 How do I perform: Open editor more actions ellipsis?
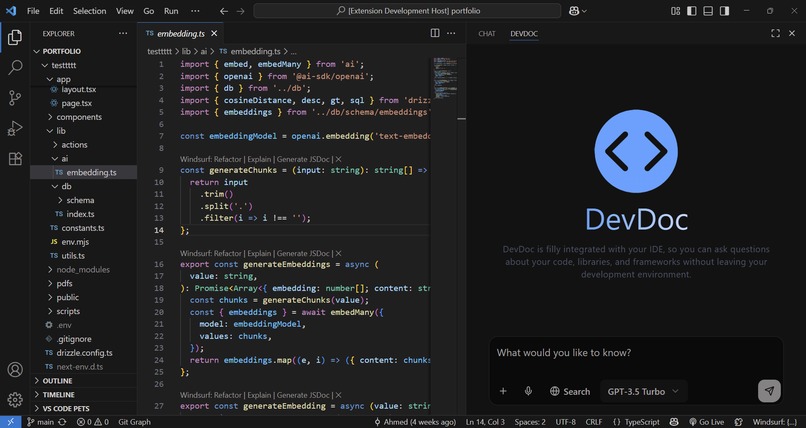451,33
